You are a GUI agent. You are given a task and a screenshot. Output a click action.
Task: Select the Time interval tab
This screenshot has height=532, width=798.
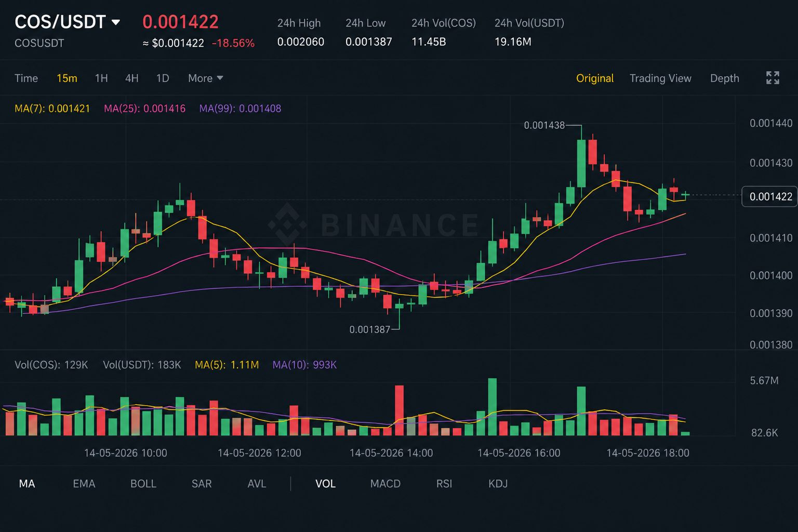[26, 78]
